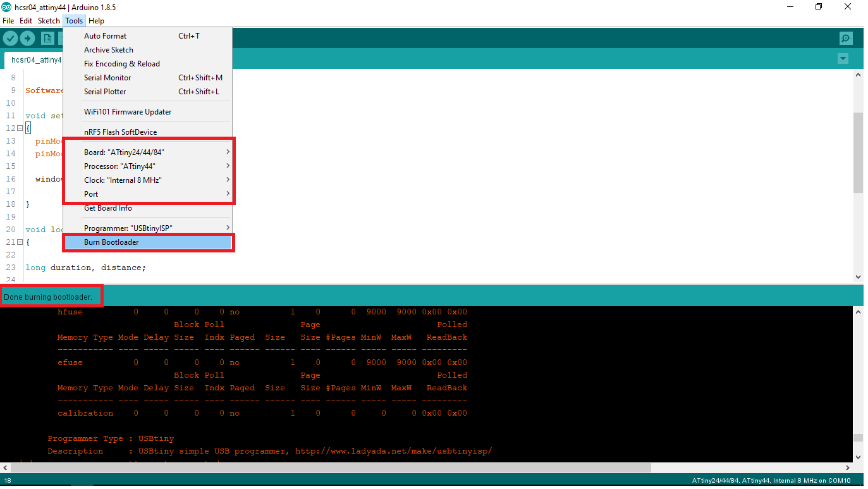Click the 'hfuse' console row

[x=262, y=312]
